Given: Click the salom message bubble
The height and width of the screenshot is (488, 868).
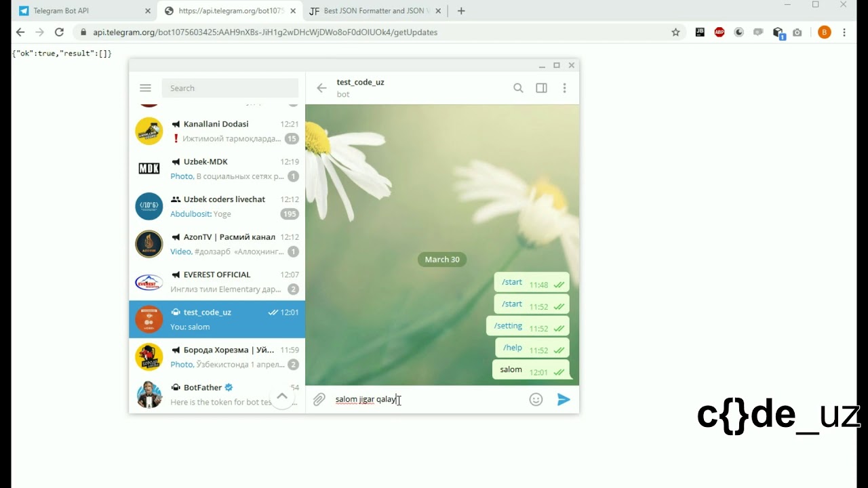Looking at the screenshot, I should pos(531,370).
